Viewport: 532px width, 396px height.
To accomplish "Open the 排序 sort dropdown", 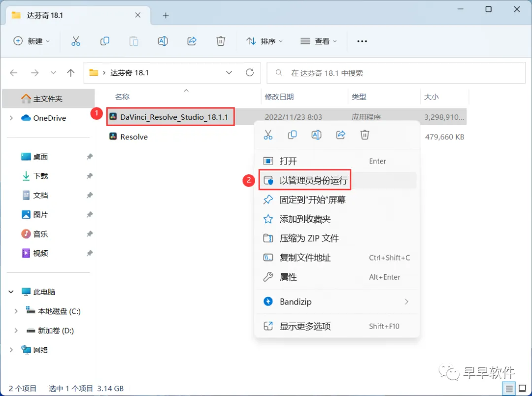I will pos(265,41).
